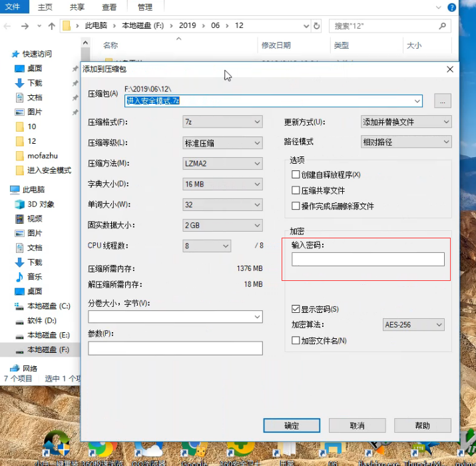Select 本地磁盘 (C:) drive in sidebar
476x466 pixels.
tap(48, 306)
